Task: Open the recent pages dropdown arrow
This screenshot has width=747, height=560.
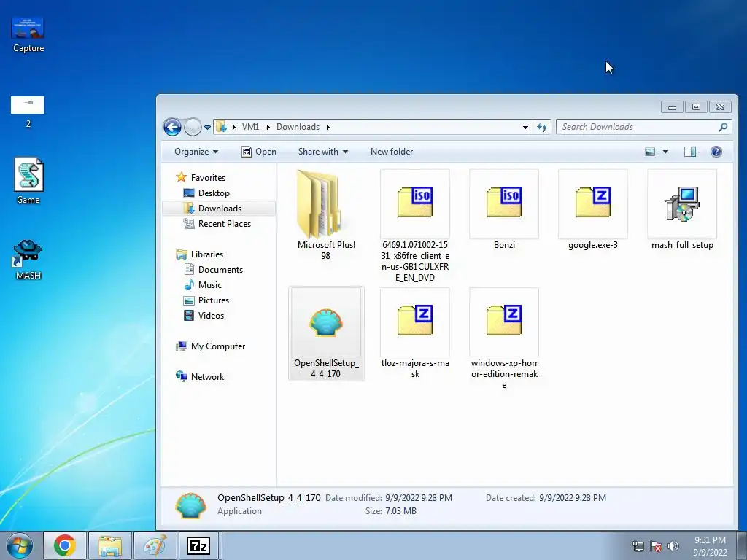Action: [x=207, y=128]
